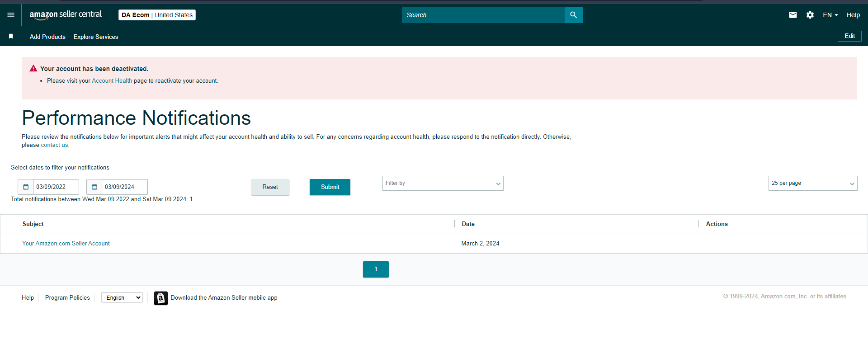The width and height of the screenshot is (868, 358).
Task: Click the Total notifications count text
Action: click(x=102, y=199)
